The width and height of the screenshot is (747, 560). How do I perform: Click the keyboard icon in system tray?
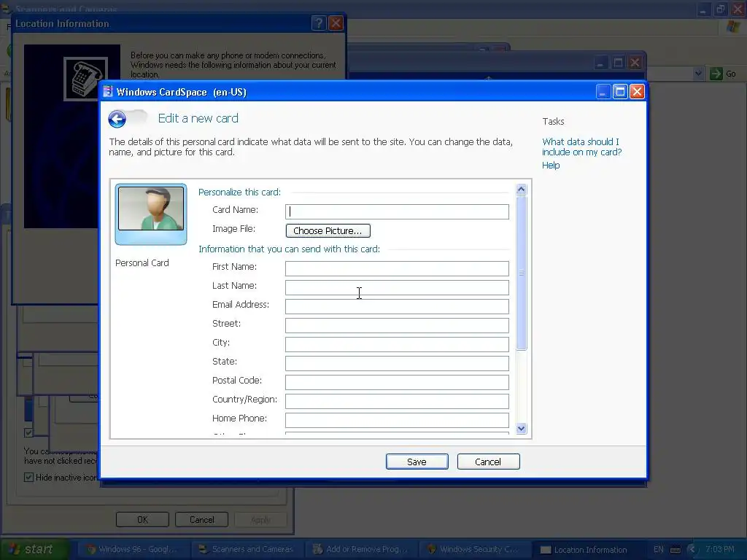click(x=675, y=550)
